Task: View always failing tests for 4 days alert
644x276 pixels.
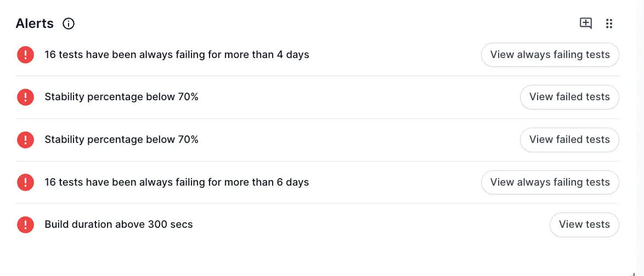Action: pos(550,55)
